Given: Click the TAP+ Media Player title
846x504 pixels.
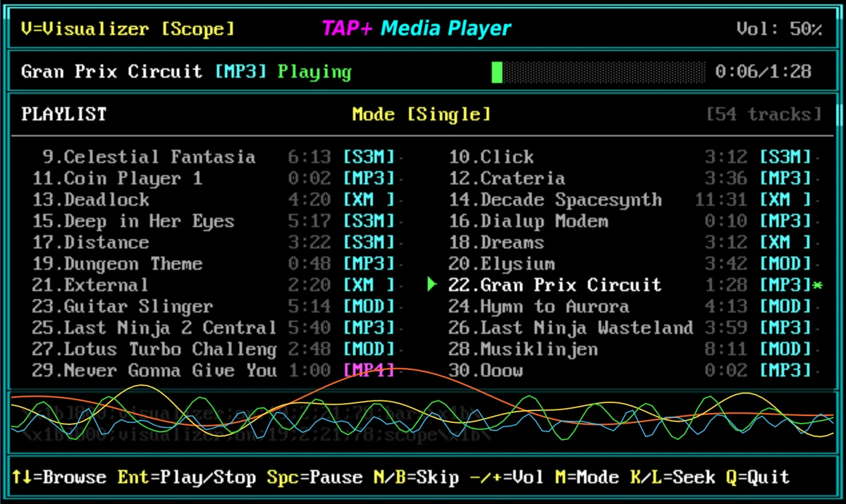Looking at the screenshot, I should [x=416, y=29].
